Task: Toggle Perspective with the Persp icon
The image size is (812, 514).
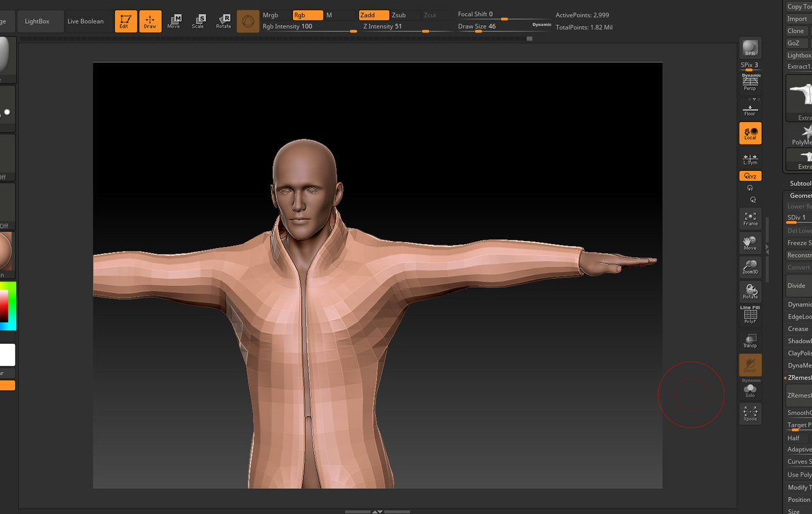Action: tap(750, 82)
